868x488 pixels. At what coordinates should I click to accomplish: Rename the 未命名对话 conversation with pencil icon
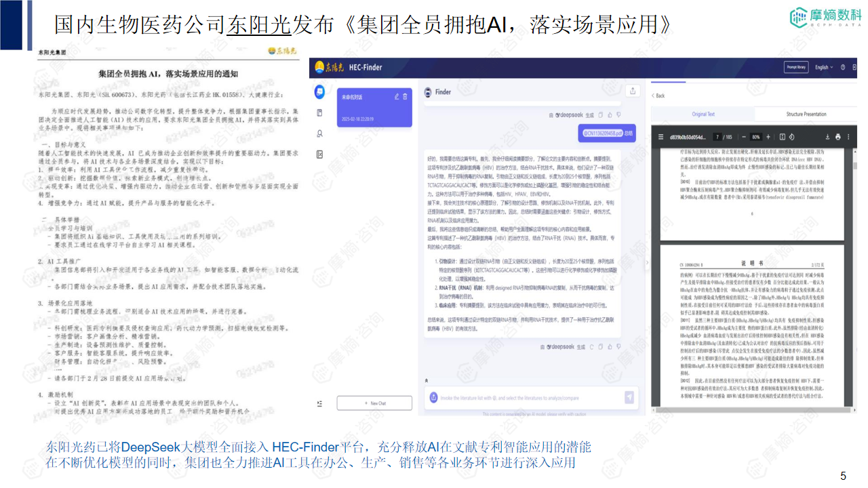(x=397, y=97)
